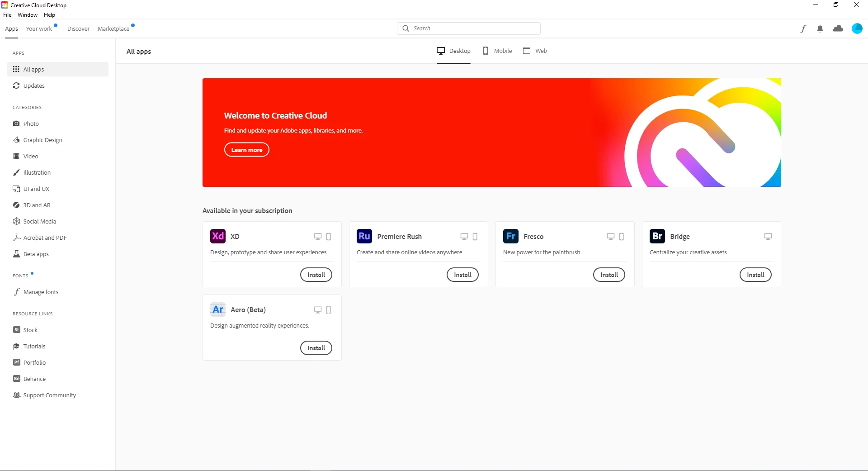The image size is (868, 471).
Task: Click the Fresco app title
Action: [x=533, y=237]
